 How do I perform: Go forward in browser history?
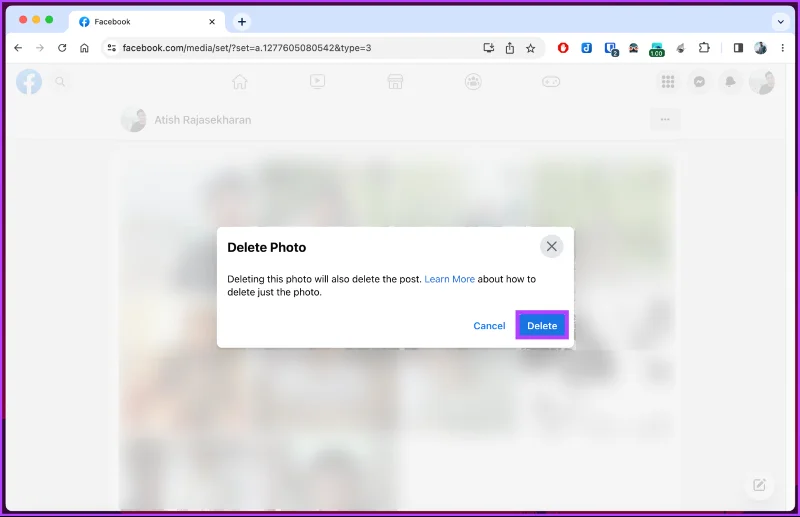click(40, 48)
